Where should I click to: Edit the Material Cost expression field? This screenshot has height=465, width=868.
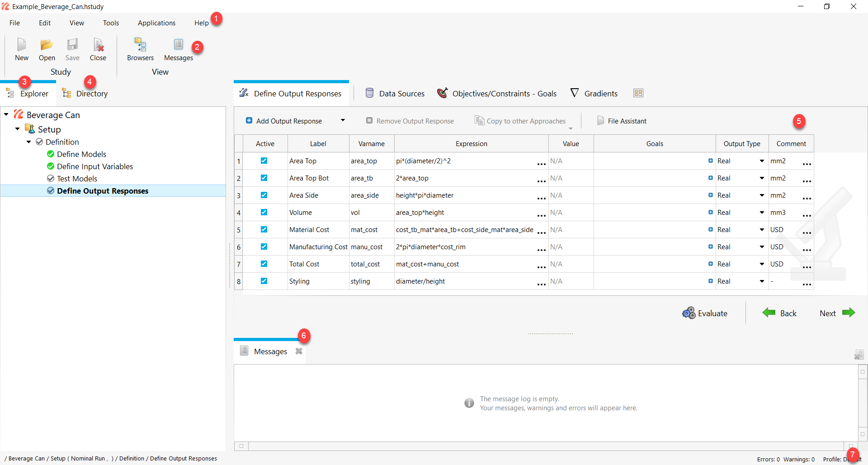click(464, 230)
